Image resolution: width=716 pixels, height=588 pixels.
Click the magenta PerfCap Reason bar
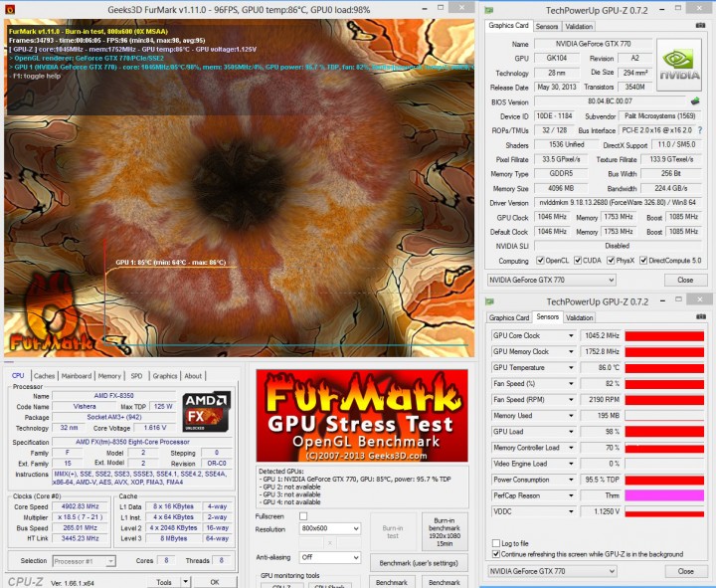click(664, 495)
